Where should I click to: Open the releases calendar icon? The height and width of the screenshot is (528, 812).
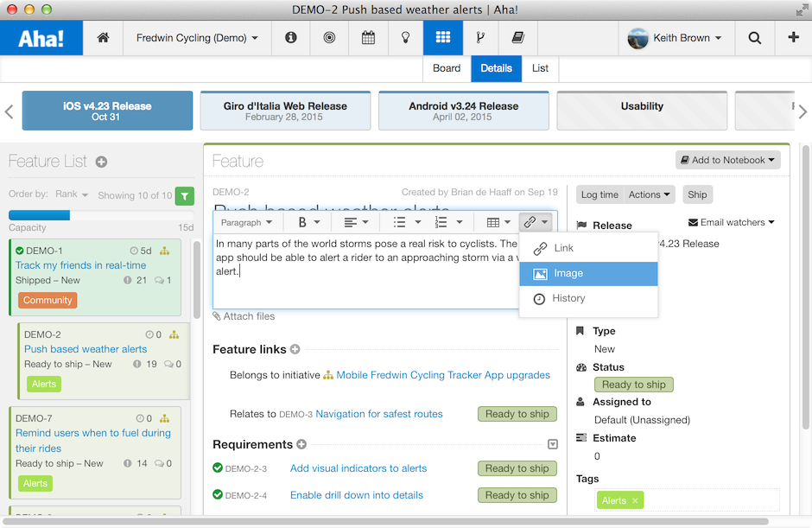pos(368,37)
